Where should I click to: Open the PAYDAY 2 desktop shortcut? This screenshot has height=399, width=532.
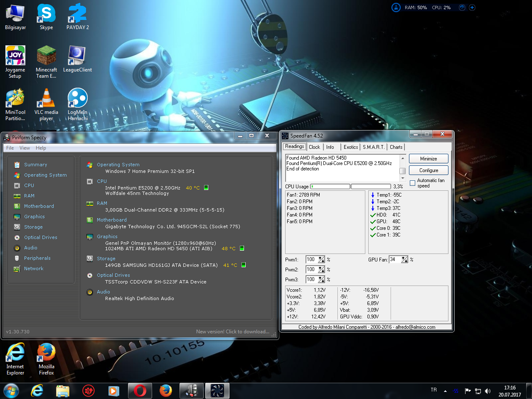click(x=78, y=17)
